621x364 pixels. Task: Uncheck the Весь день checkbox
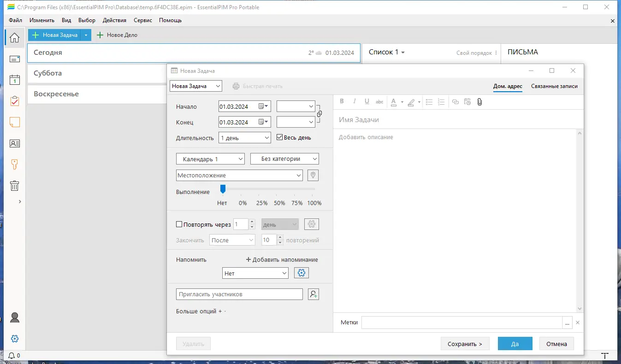[279, 137]
